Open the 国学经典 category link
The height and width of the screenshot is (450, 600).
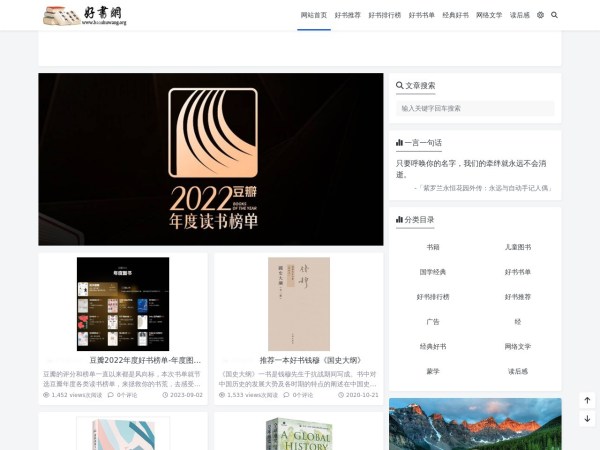(x=433, y=272)
